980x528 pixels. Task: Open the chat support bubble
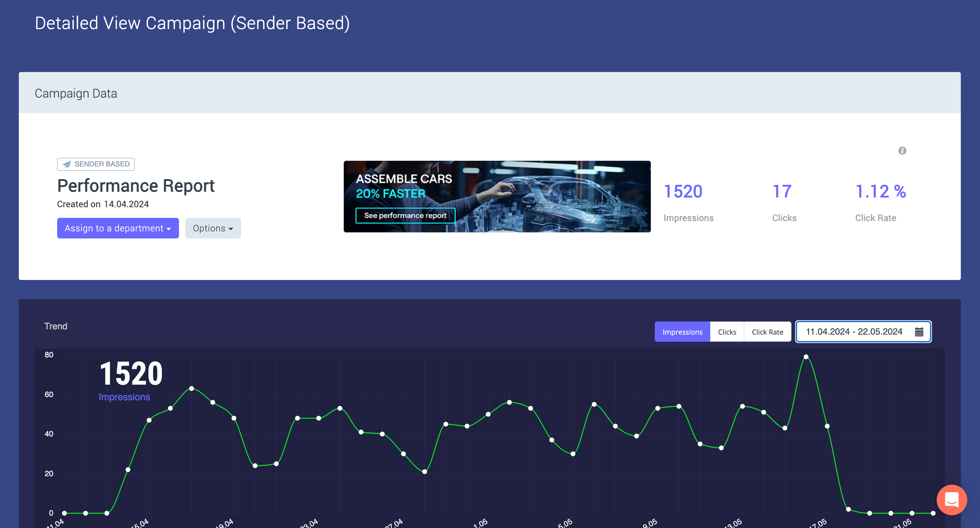952,500
